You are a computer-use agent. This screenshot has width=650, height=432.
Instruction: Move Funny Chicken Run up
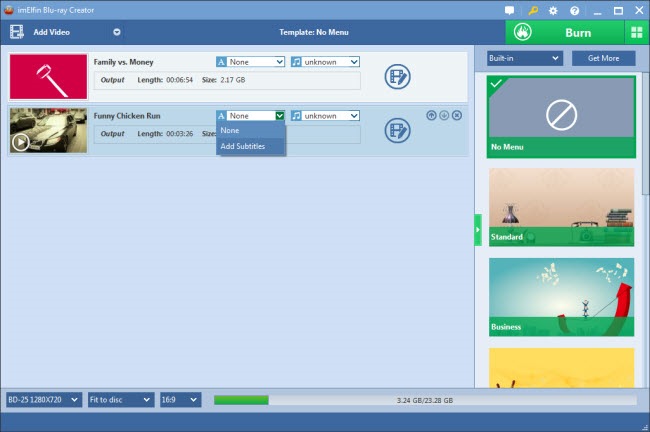(x=431, y=115)
